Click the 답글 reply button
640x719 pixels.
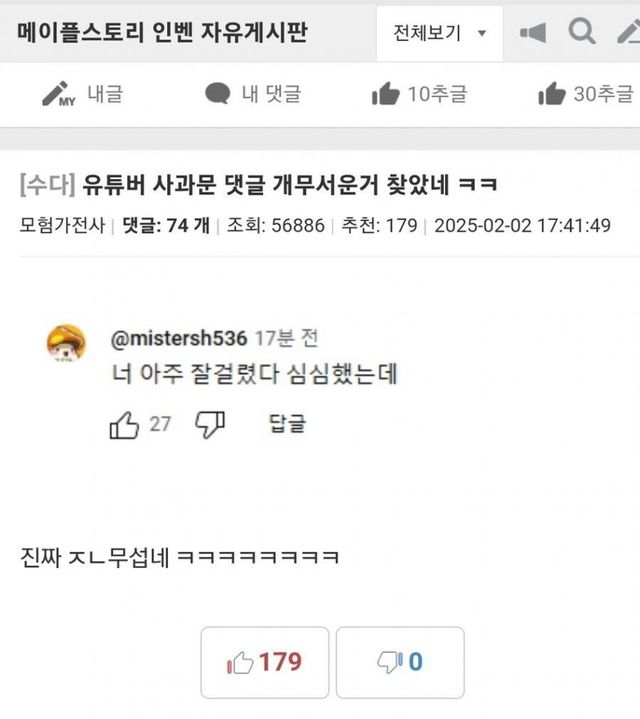(x=287, y=423)
